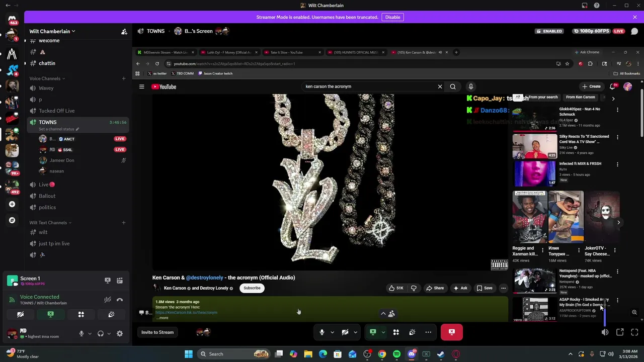
Task: Collapse Voice Channels category
Action: pyautogui.click(x=47, y=78)
